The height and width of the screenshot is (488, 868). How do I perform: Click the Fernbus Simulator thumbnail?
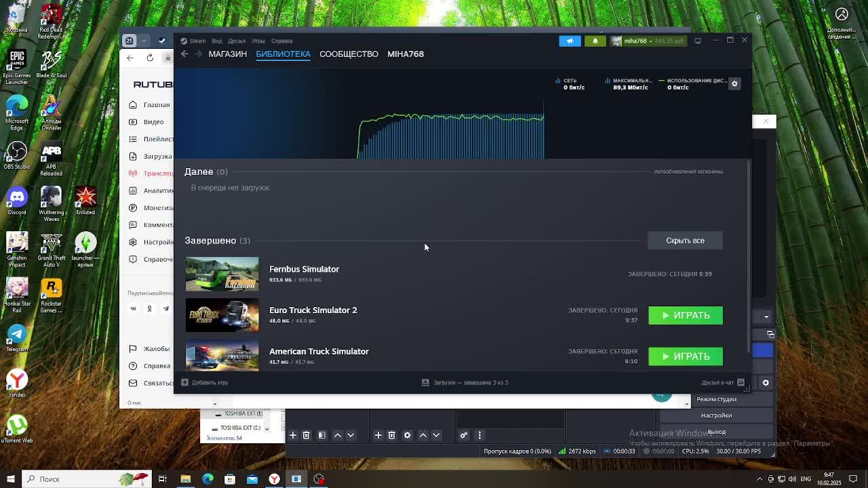pos(222,274)
